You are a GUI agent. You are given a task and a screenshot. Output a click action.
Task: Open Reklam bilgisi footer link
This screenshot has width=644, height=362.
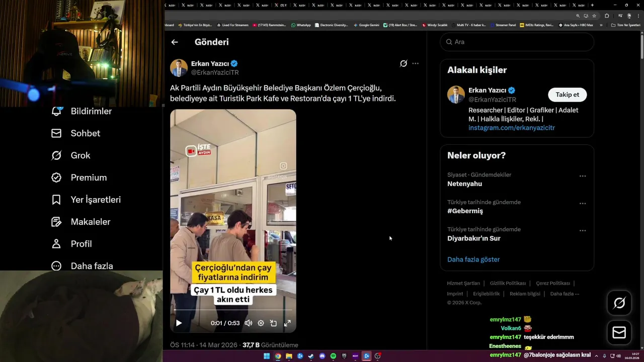click(525, 294)
